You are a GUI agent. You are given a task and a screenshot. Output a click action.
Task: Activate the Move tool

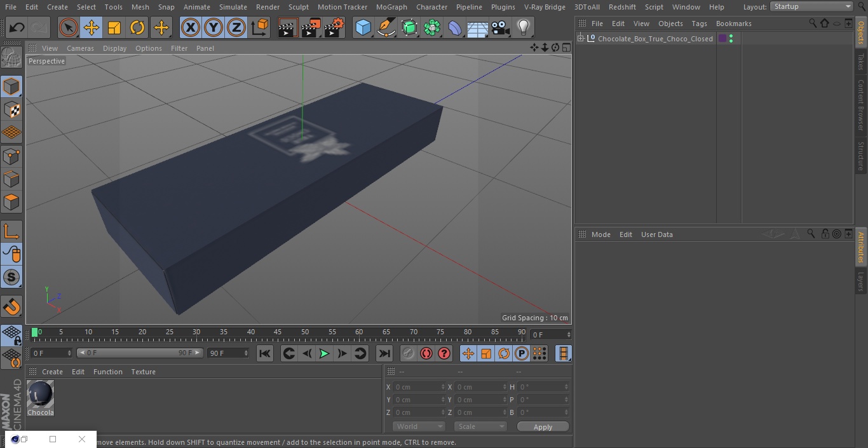[91, 27]
